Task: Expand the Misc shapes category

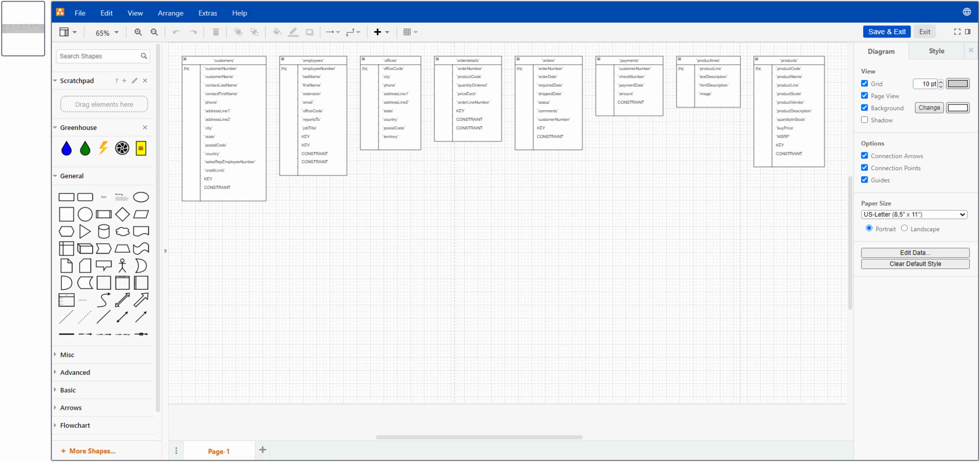Action: pos(68,354)
